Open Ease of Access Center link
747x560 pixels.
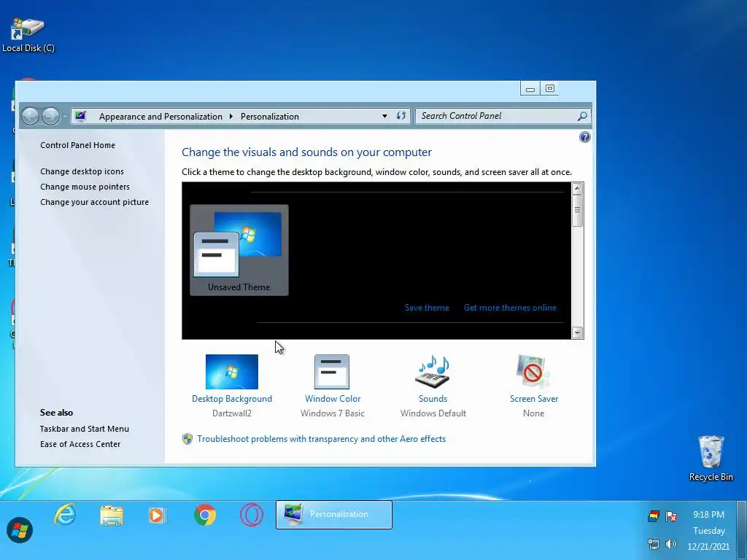[x=80, y=444]
